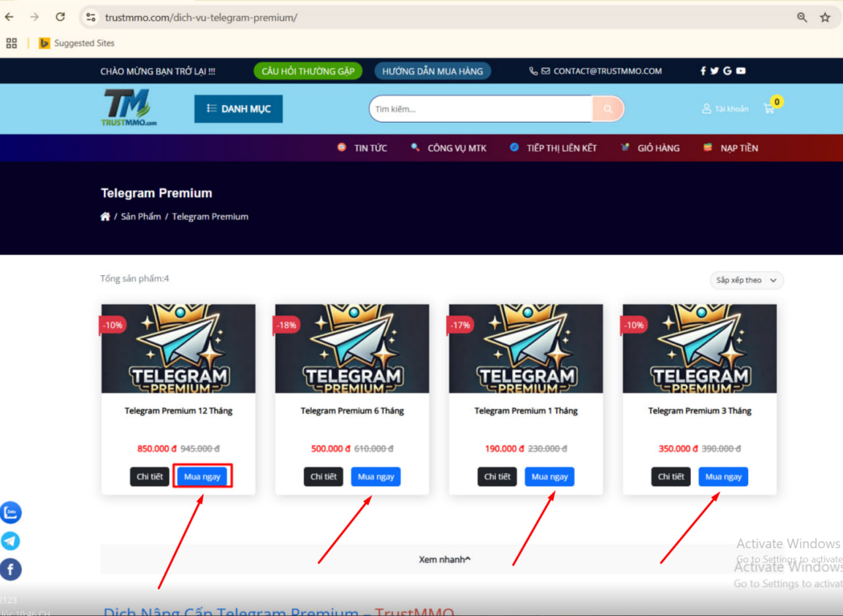The width and height of the screenshot is (843, 616).
Task: Bookmark this page with the star icon
Action: click(825, 18)
